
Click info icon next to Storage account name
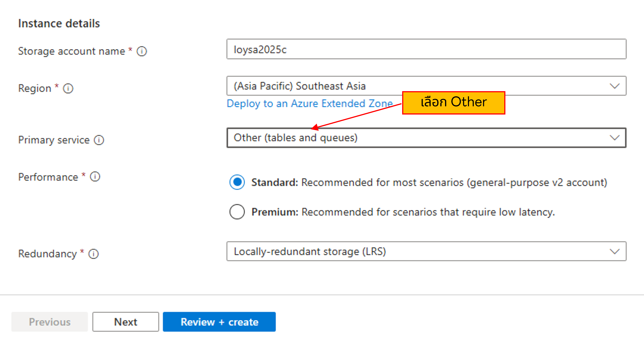[142, 51]
